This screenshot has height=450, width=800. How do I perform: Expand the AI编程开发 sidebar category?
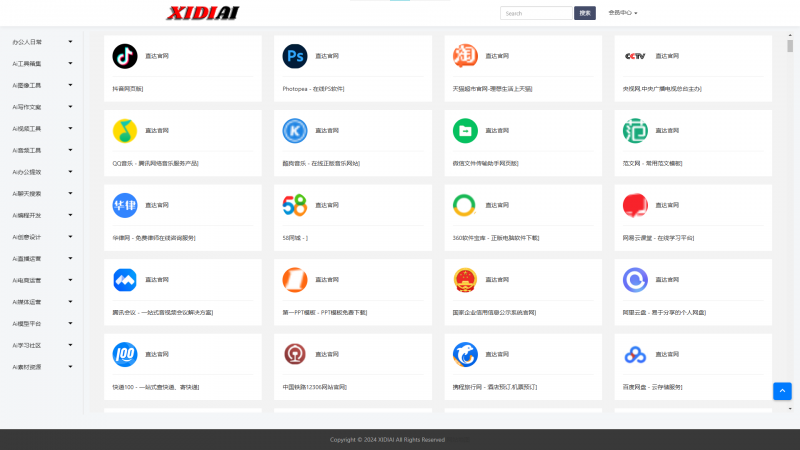[42, 215]
